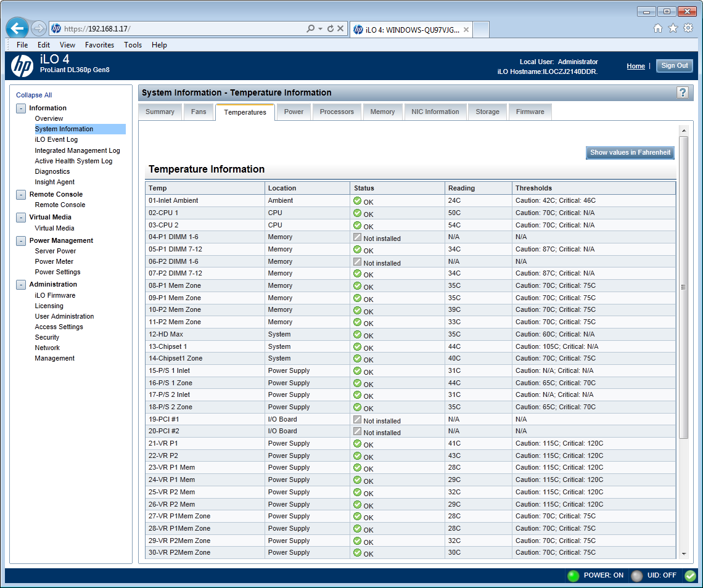
Task: Collapse the Virtual Media tree section
Action: [21, 218]
